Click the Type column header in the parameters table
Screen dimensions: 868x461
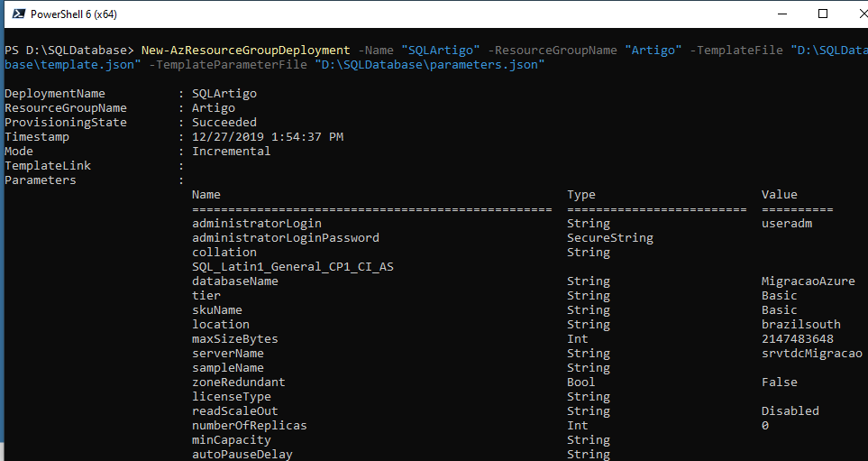click(581, 195)
